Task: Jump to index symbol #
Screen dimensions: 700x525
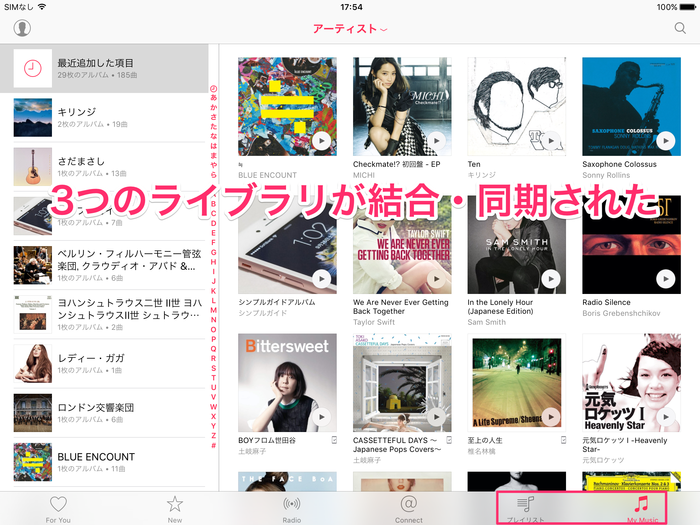Action: [213, 445]
